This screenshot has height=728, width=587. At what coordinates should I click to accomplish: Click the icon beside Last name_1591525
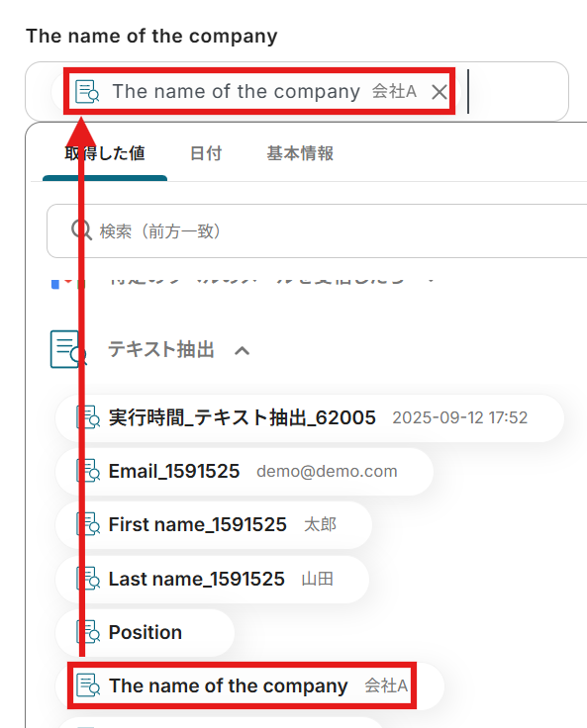[88, 578]
